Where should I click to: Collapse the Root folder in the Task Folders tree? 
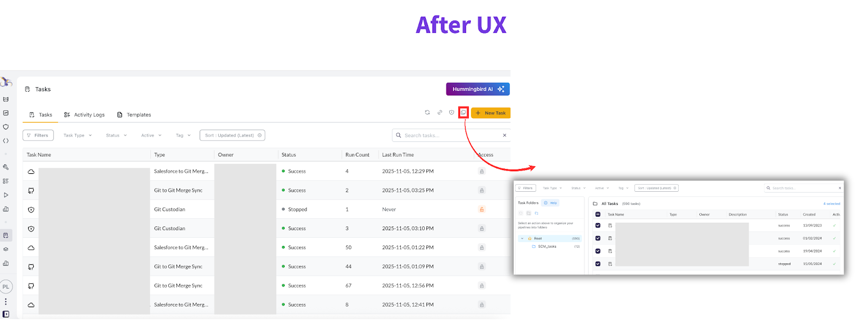coord(522,238)
